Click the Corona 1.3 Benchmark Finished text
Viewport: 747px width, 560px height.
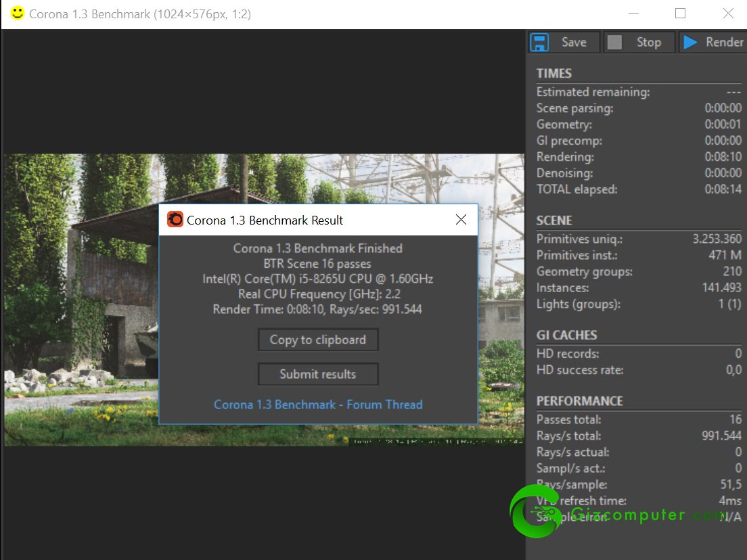(318, 248)
